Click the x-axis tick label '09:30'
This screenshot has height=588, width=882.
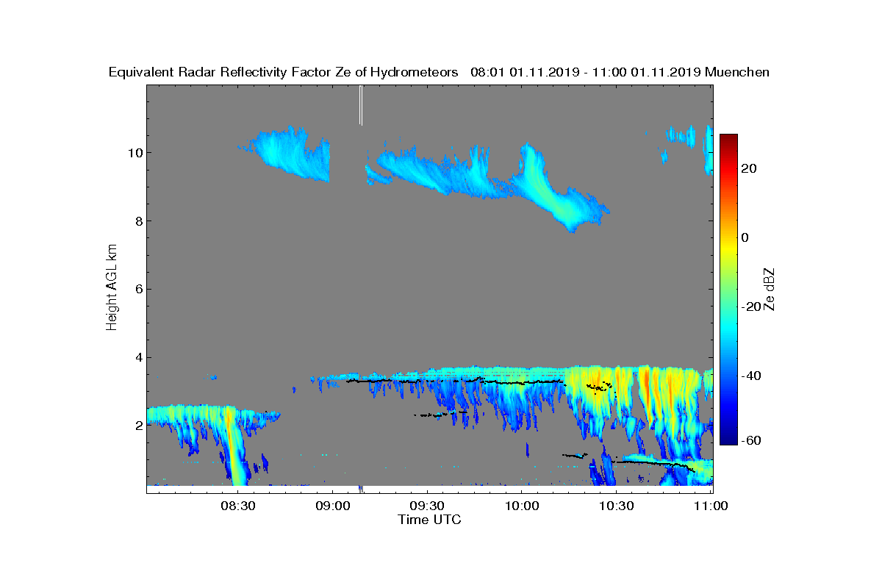(x=427, y=506)
